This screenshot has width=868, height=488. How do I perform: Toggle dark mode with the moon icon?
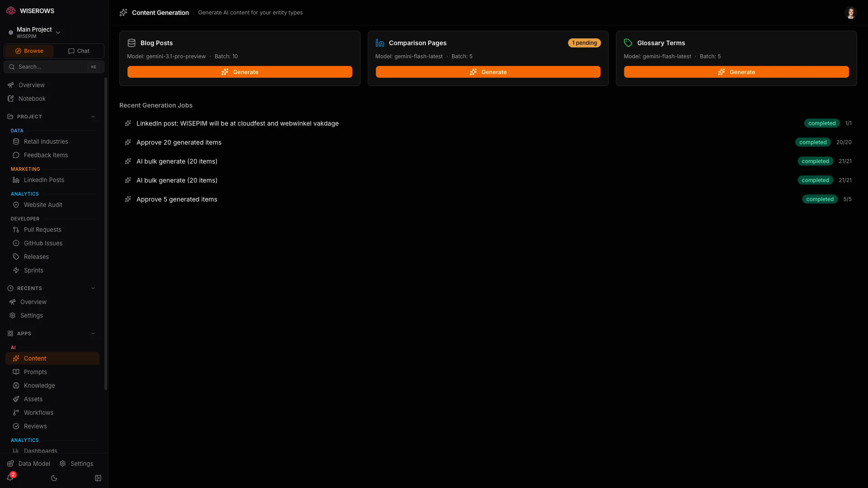coord(54,478)
